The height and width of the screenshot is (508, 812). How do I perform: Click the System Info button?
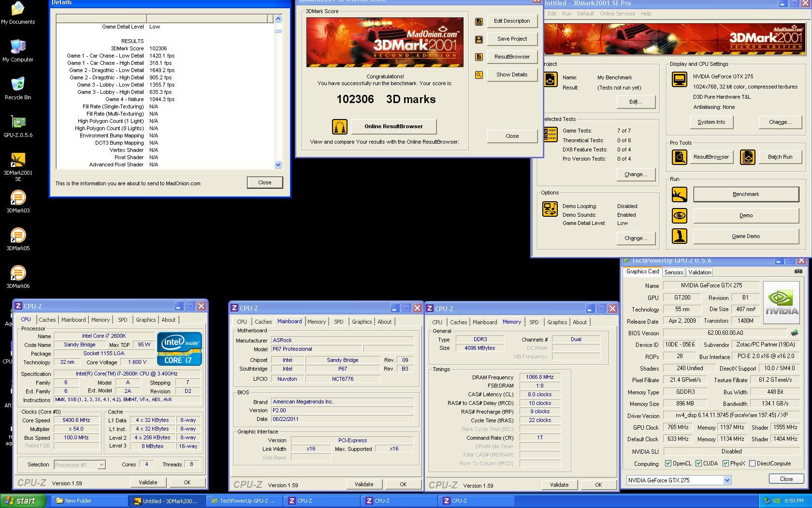[711, 122]
